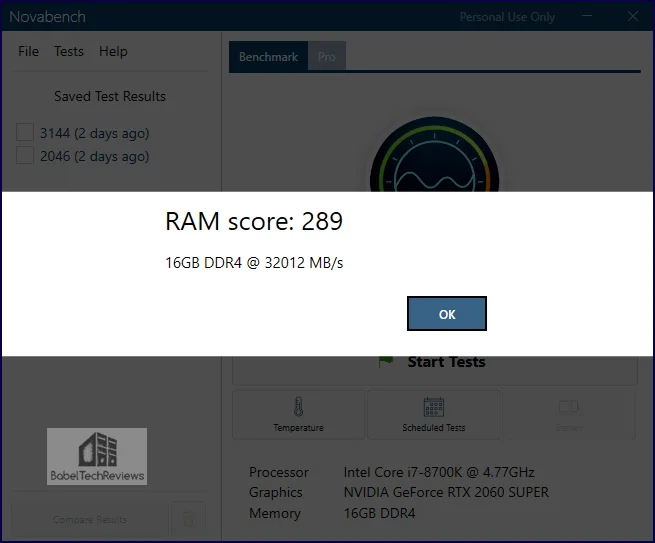This screenshot has width=655, height=543.
Task: Check the 2046 saved result checkbox
Action: pyautogui.click(x=25, y=155)
